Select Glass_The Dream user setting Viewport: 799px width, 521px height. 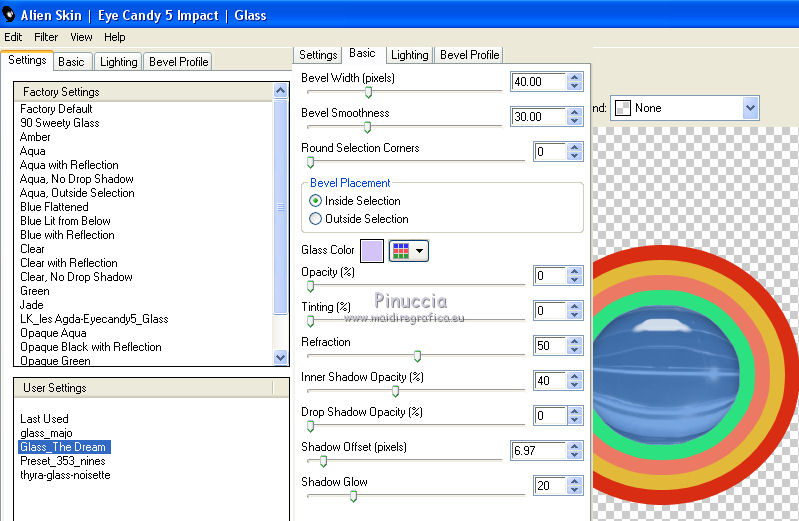pos(63,447)
